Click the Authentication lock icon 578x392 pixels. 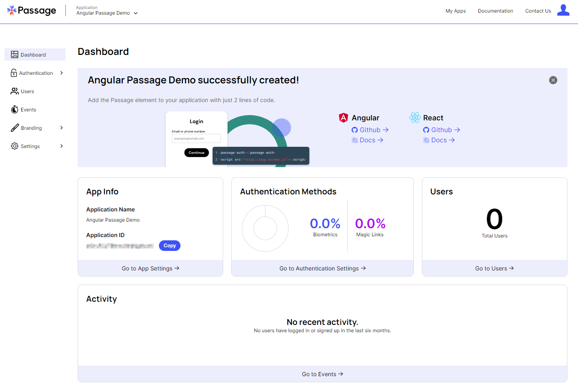(x=14, y=73)
